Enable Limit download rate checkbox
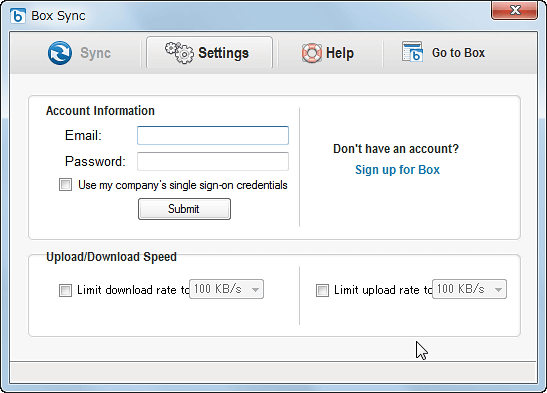This screenshot has height=393, width=547. pyautogui.click(x=65, y=290)
